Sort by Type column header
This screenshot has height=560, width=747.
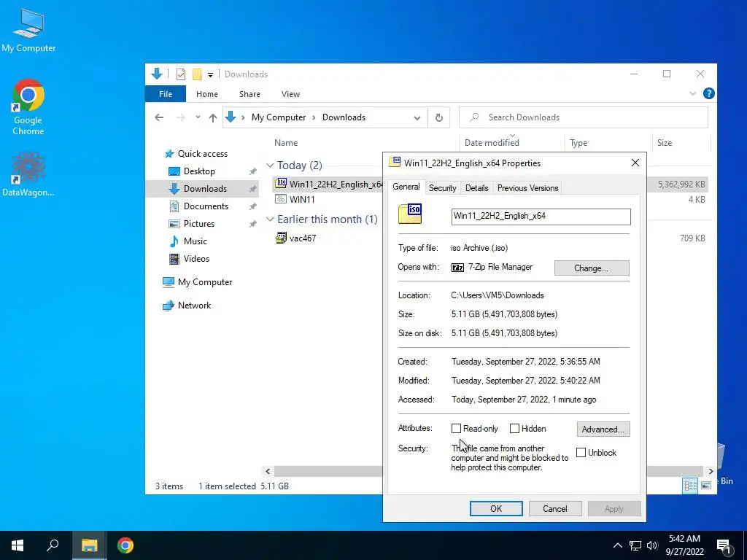pos(578,142)
